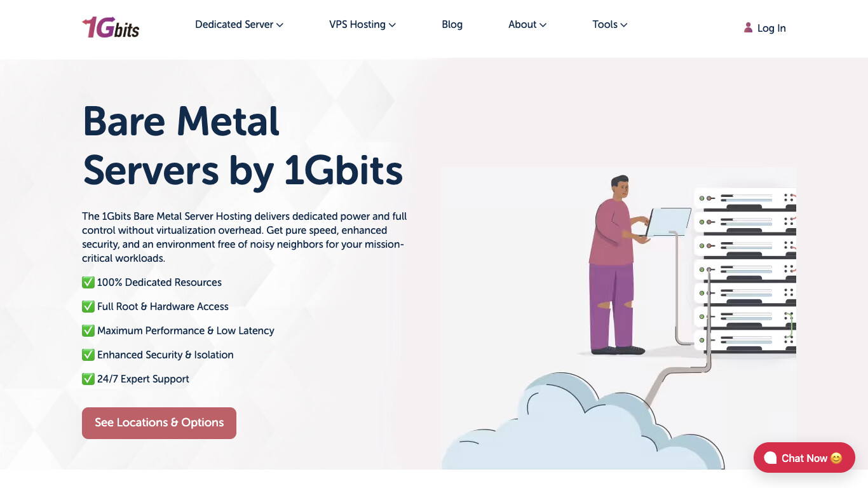Click checkmark icon beside Full Root & Hardware Access
The height and width of the screenshot is (488, 868).
(x=88, y=306)
